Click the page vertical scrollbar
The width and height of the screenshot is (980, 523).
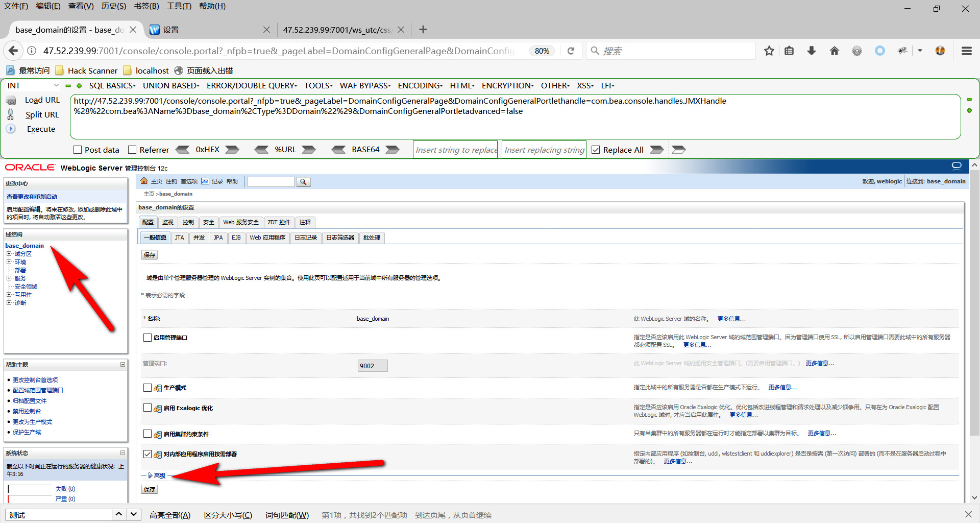point(974,302)
